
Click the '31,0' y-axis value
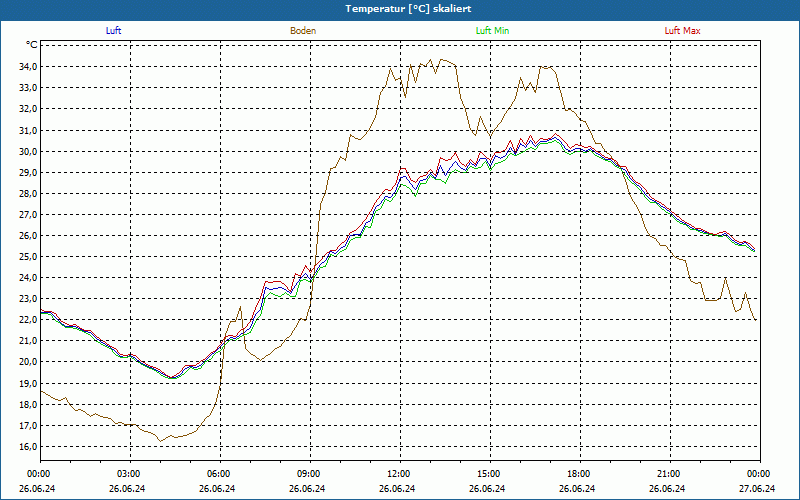click(28, 130)
